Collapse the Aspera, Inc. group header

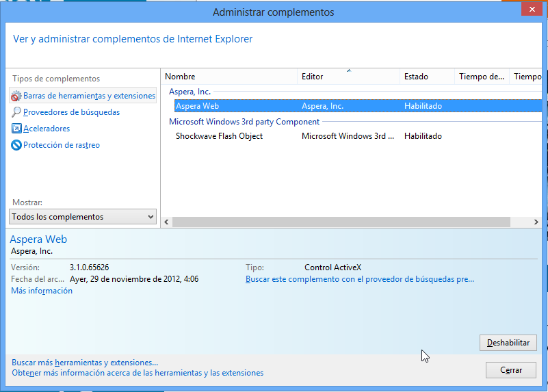tap(190, 92)
